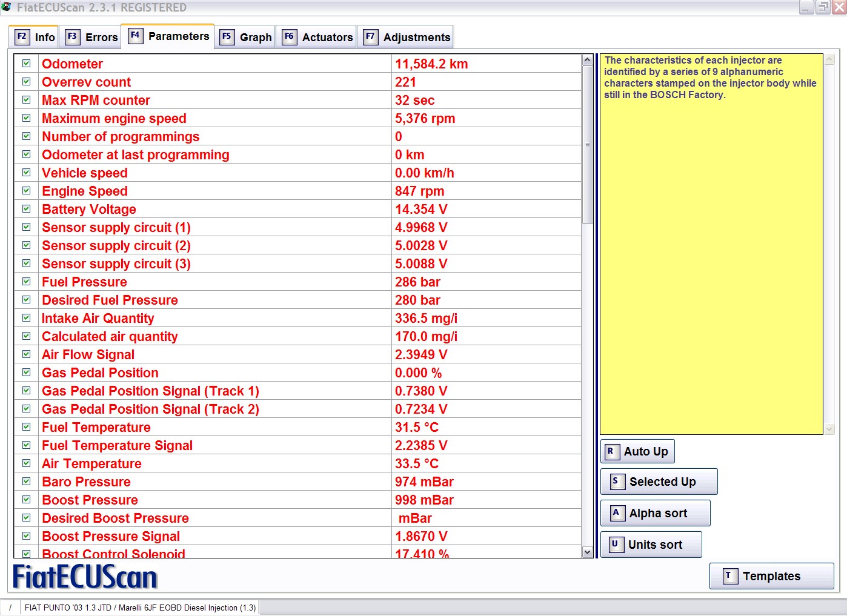Screen dimensions: 847x616
Task: Click the parameter list vertical scrollbar thumb
Action: coord(586,145)
